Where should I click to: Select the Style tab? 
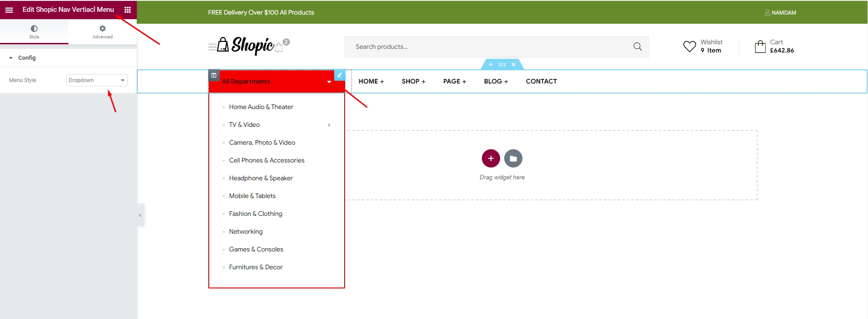pos(34,32)
